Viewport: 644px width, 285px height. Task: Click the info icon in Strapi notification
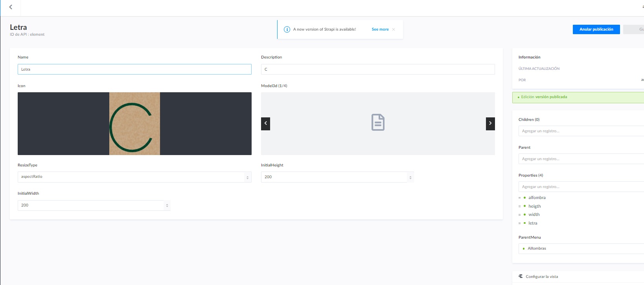287,29
